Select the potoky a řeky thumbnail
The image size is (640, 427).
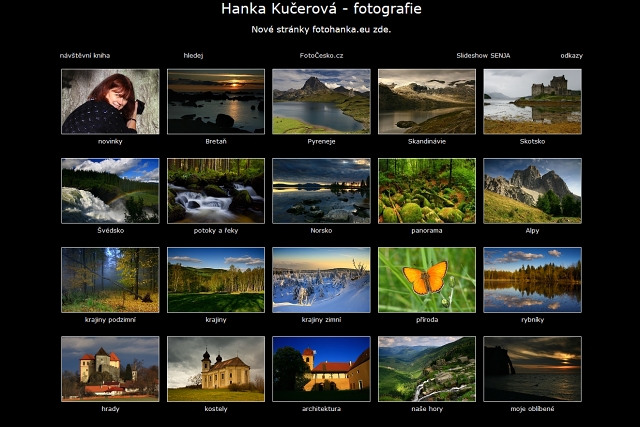coord(216,191)
